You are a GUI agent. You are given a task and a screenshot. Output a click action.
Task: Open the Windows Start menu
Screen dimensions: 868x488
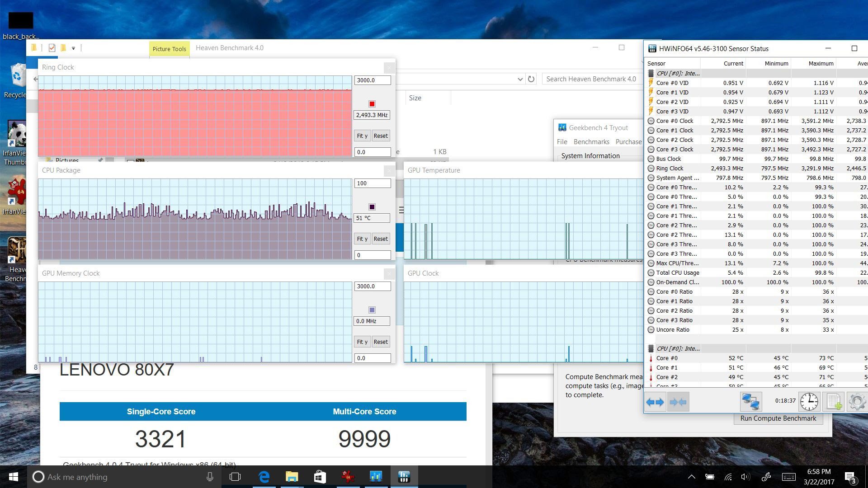[x=14, y=477]
